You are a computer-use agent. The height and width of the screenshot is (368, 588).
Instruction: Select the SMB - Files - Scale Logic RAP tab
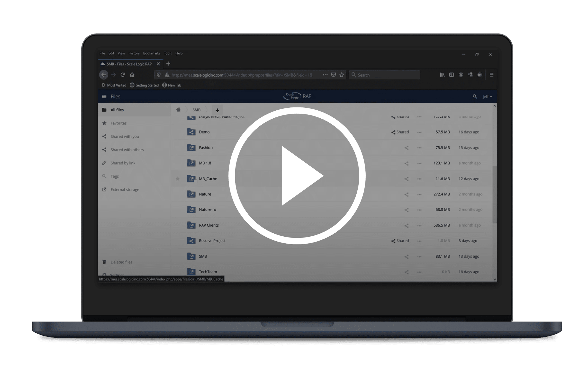click(x=130, y=64)
